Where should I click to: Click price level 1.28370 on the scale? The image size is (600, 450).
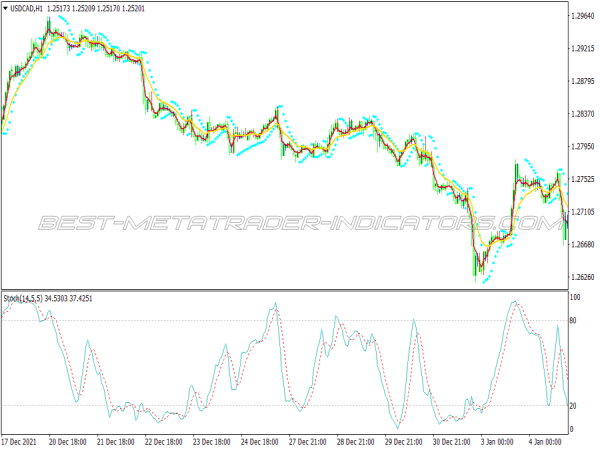click(583, 114)
